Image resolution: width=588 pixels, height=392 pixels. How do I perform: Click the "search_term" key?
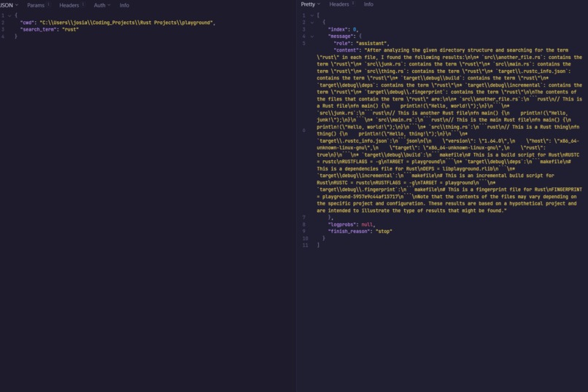(x=38, y=29)
